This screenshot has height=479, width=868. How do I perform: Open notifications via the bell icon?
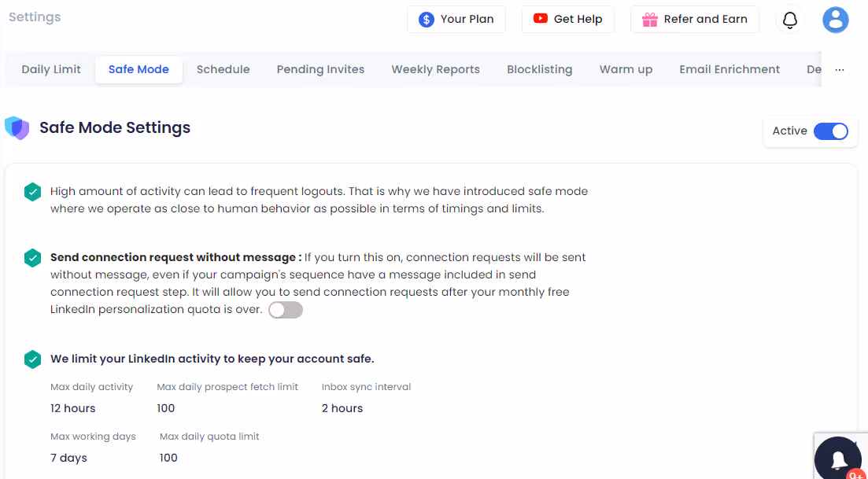pyautogui.click(x=789, y=20)
